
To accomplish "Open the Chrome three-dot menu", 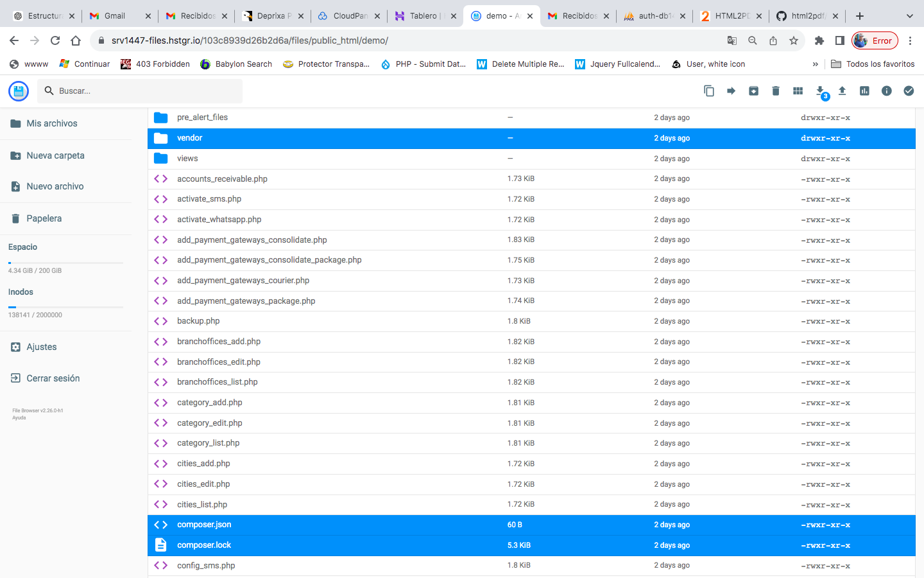I will tap(910, 40).
